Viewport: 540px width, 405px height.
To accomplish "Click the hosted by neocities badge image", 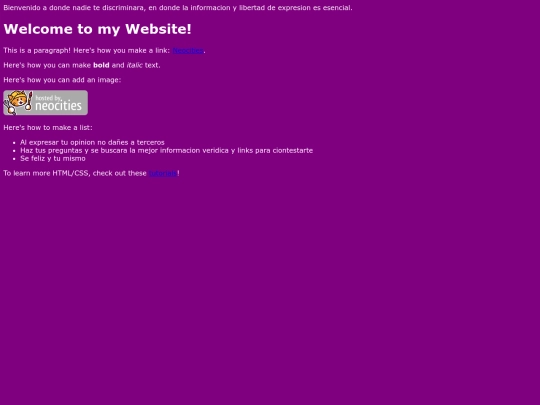I will (x=45, y=103).
